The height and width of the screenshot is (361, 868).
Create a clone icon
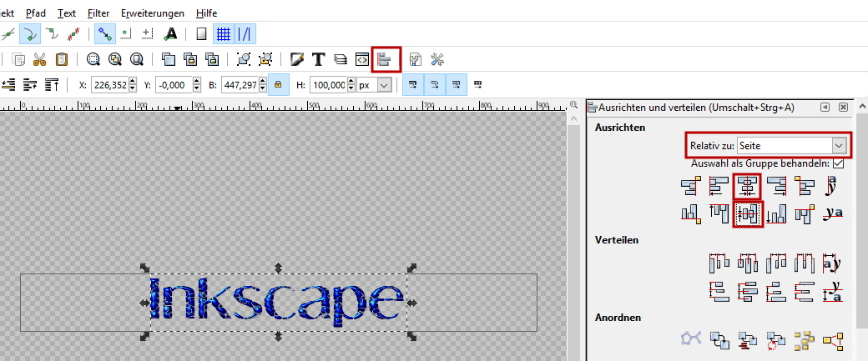point(190,59)
